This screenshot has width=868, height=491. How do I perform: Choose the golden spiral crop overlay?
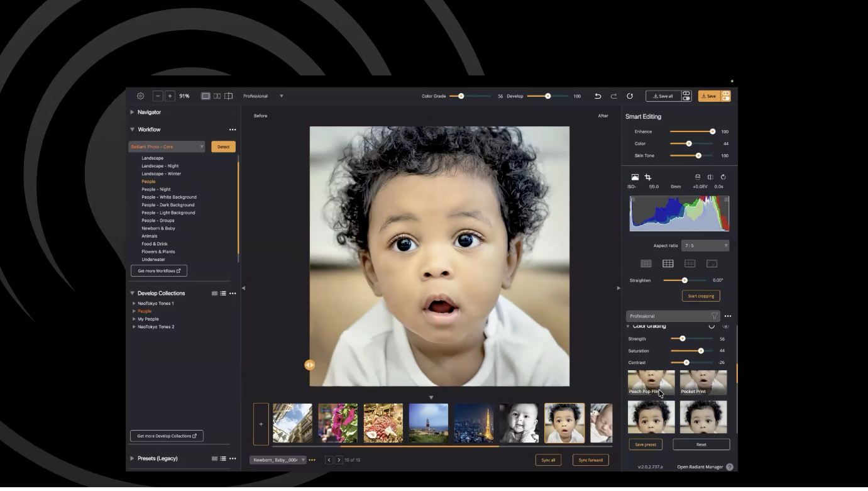(x=711, y=263)
